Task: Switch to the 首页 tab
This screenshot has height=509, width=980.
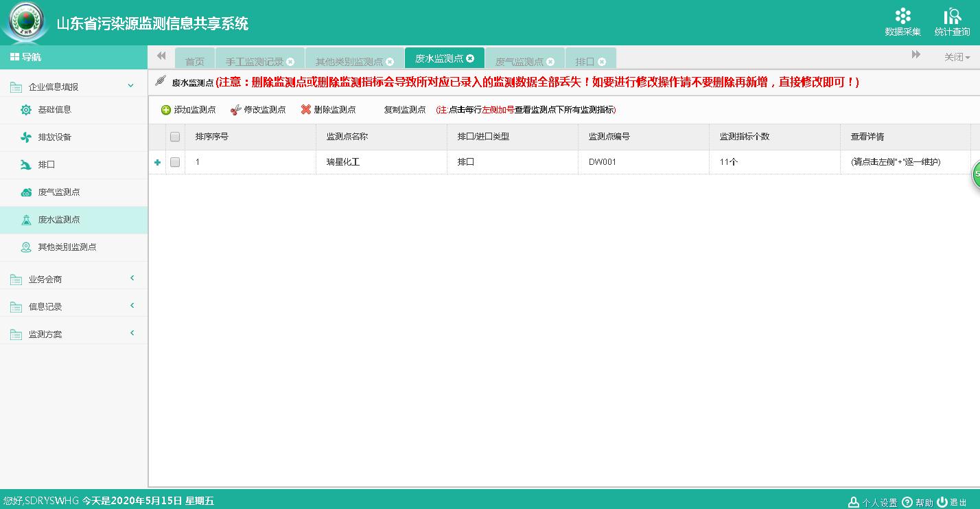Action: (195, 61)
